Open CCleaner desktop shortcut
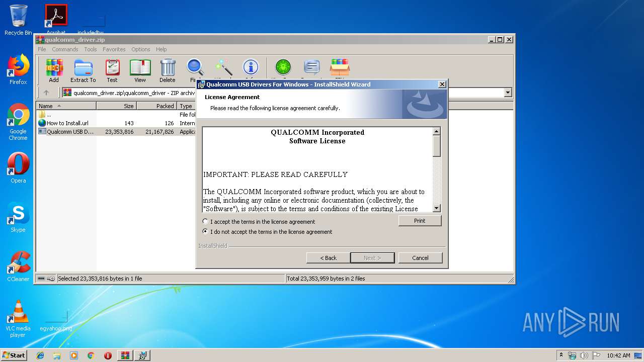The image size is (644, 362). [18, 266]
